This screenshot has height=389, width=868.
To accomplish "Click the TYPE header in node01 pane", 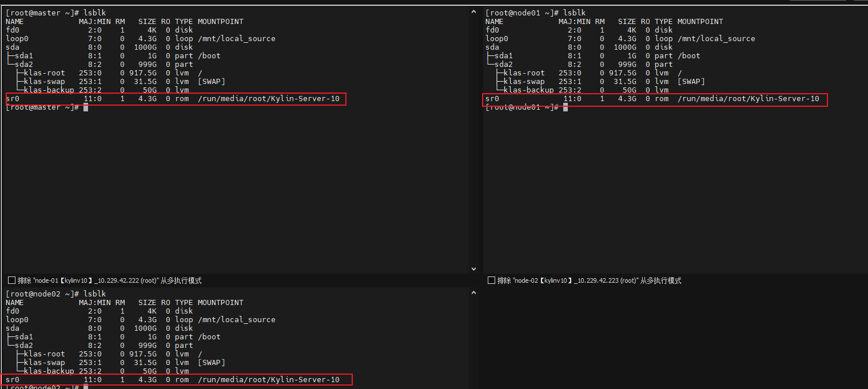I will 664,21.
